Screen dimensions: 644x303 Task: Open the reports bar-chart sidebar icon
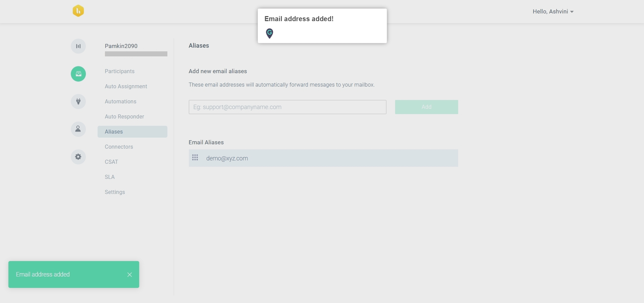[x=78, y=46]
